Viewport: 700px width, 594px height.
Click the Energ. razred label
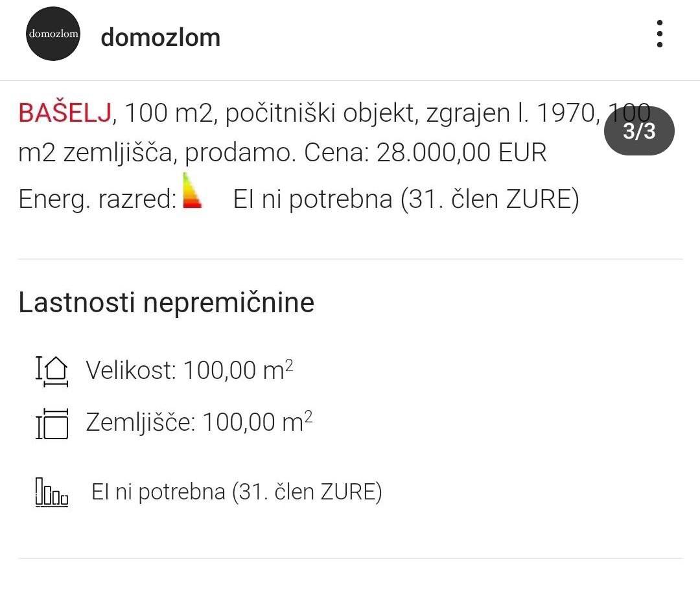point(97,200)
